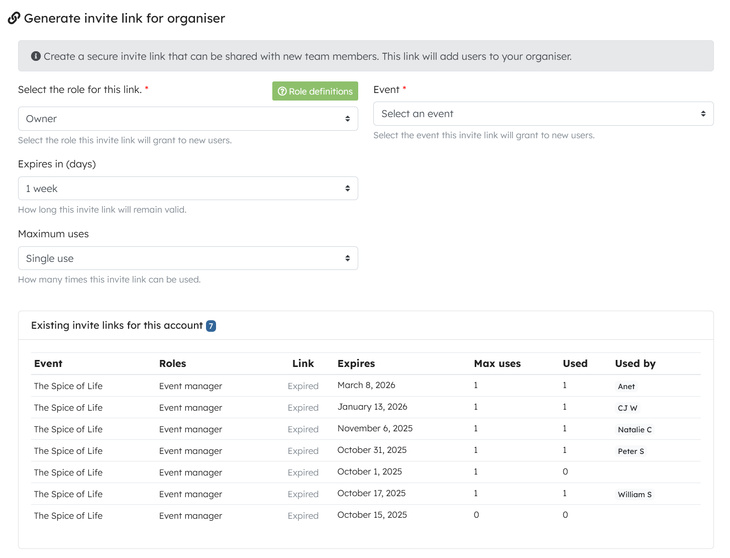This screenshot has width=730, height=558.
Task: Open the Single use maximum uses dropdown
Action: pos(188,259)
